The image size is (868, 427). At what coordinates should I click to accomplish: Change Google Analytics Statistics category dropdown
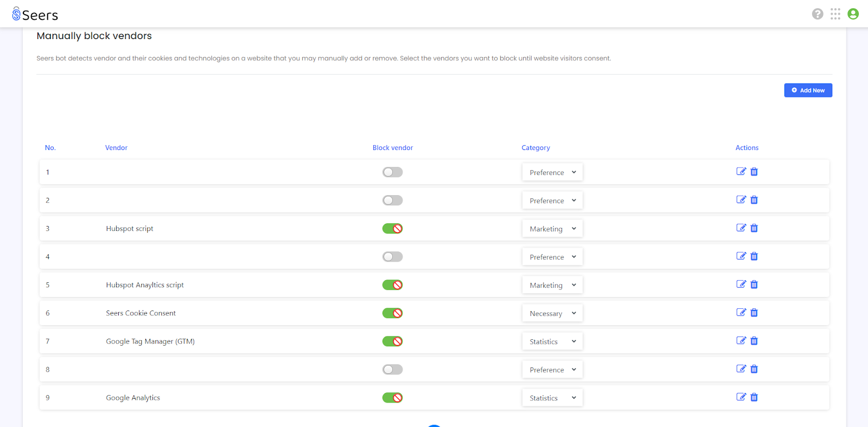[552, 398]
